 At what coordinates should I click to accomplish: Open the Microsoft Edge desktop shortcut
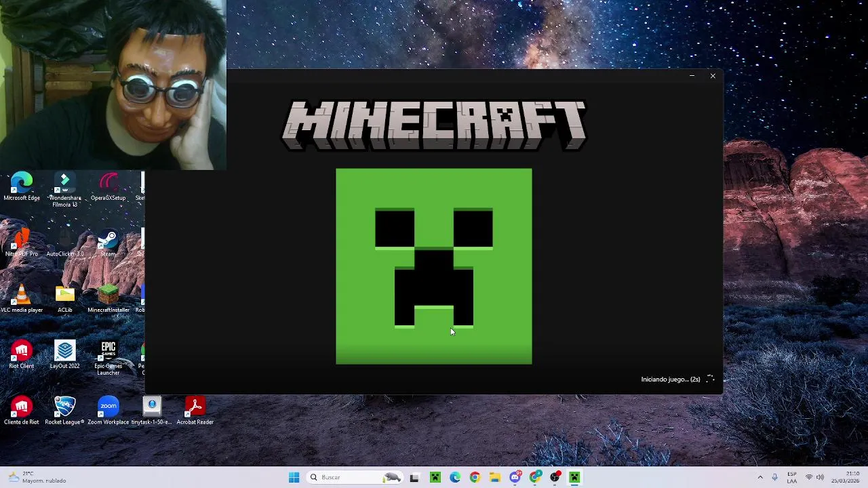pos(22,187)
